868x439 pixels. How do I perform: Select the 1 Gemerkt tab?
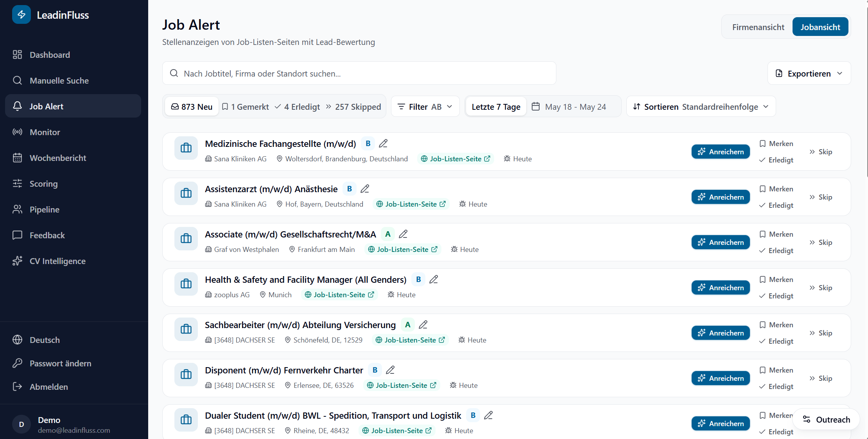(245, 107)
